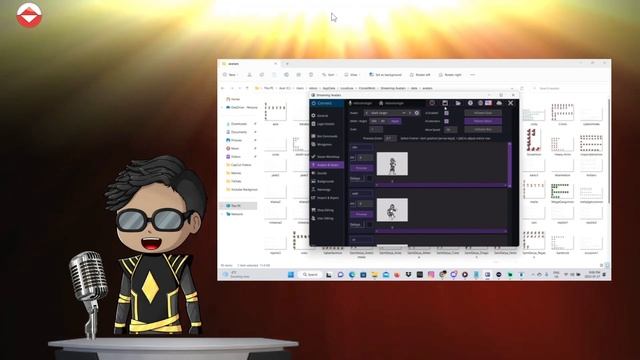
Task: Click the purple Apply button beside width/height
Action: pyautogui.click(x=395, y=121)
